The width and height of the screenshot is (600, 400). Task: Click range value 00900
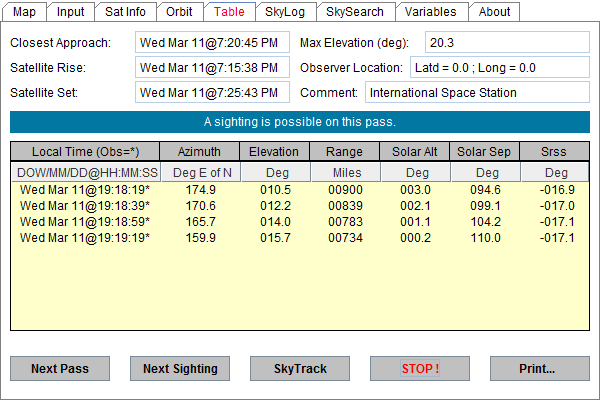tap(346, 190)
